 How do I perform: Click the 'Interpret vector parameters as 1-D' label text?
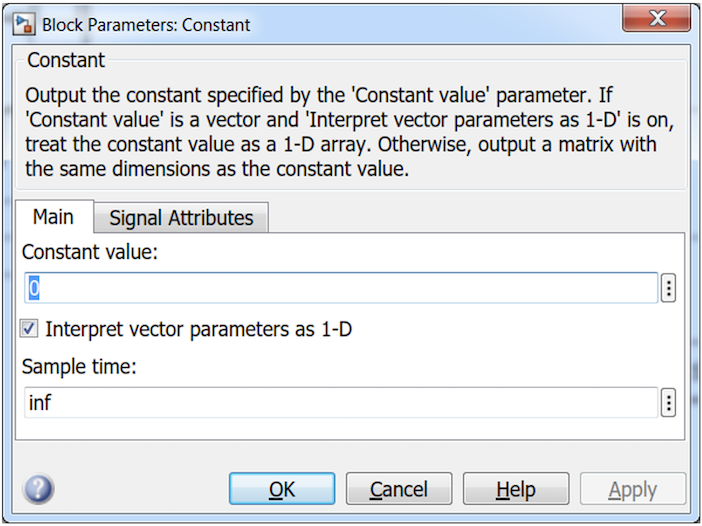(x=199, y=328)
